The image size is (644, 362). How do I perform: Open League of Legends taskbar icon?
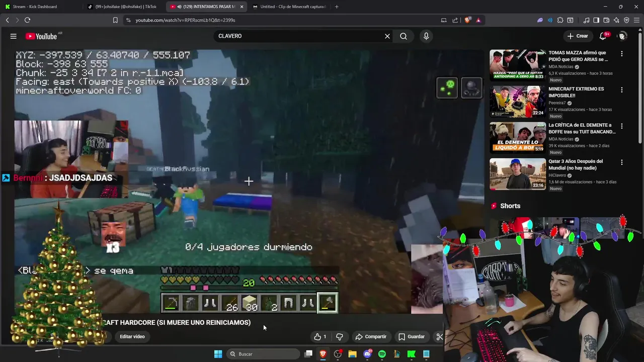pyautogui.click(x=397, y=354)
